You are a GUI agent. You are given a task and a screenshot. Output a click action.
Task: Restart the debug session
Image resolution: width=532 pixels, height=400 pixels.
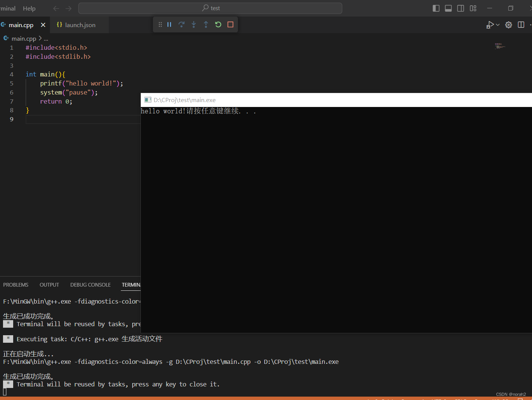point(218,24)
